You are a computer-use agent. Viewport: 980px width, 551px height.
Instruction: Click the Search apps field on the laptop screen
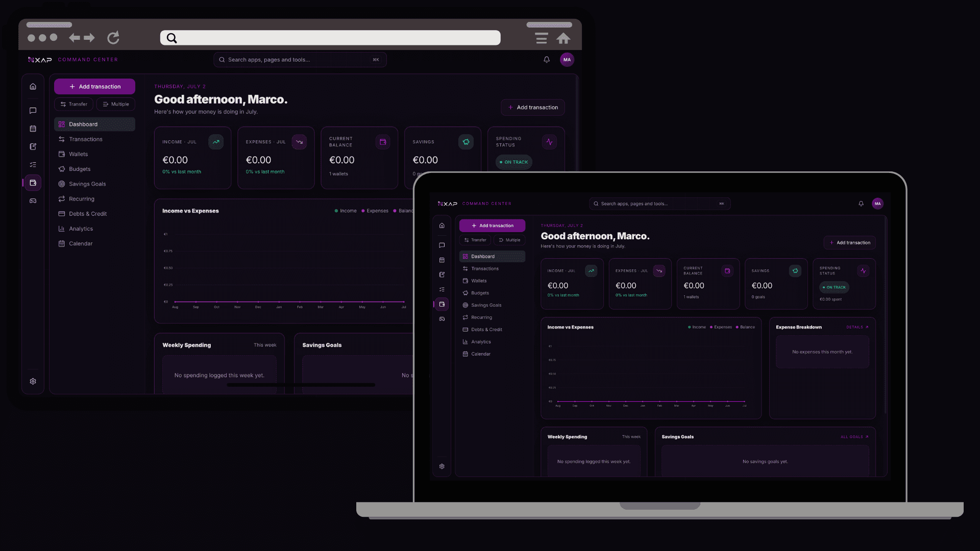click(x=660, y=204)
